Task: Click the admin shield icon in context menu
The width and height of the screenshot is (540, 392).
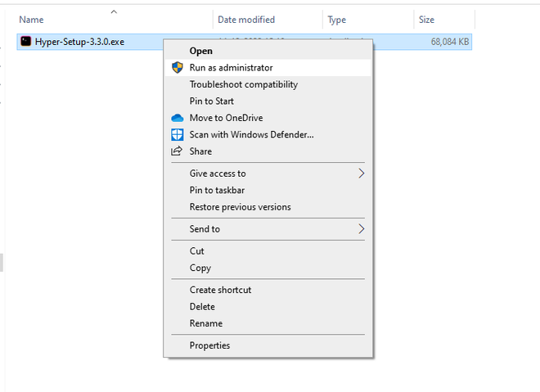Action: (x=177, y=68)
